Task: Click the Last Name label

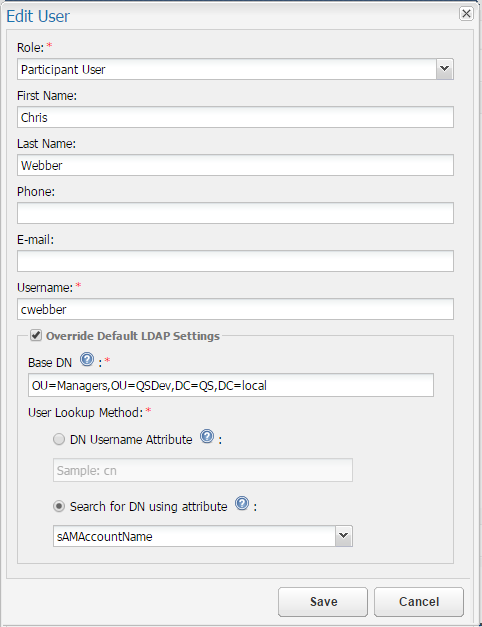Action: pyautogui.click(x=46, y=144)
